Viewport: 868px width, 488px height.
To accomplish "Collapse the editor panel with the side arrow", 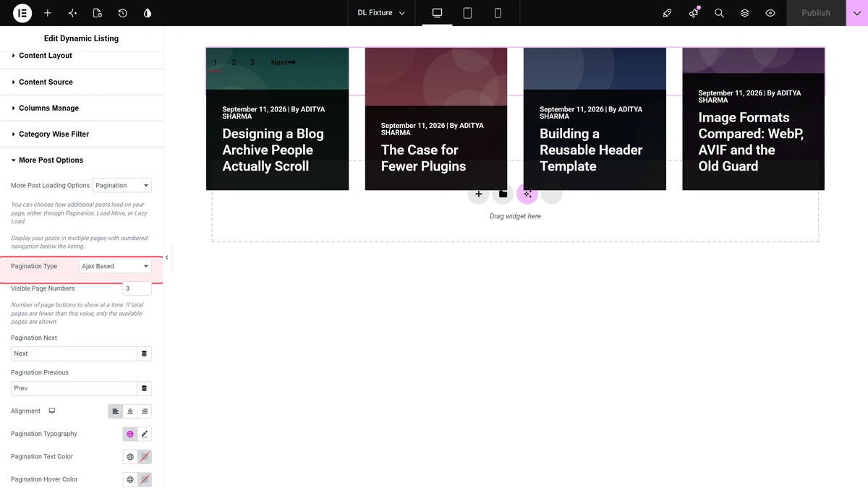I will [x=167, y=257].
